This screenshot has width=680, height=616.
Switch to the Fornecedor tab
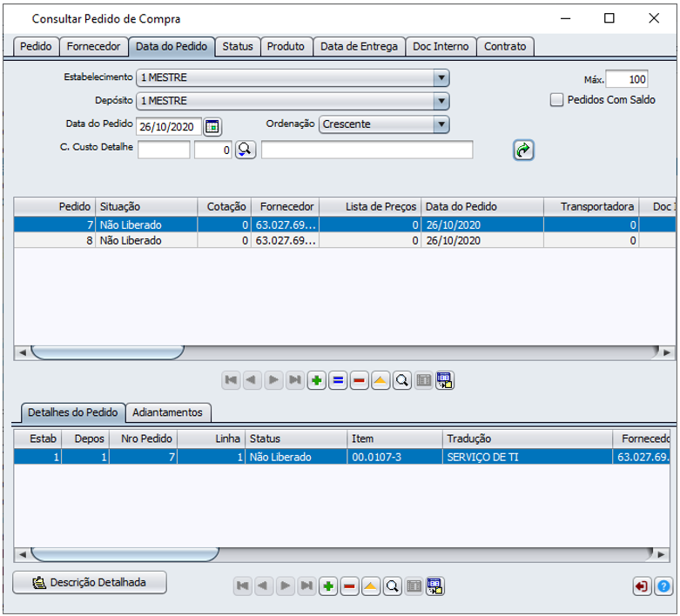click(x=94, y=46)
